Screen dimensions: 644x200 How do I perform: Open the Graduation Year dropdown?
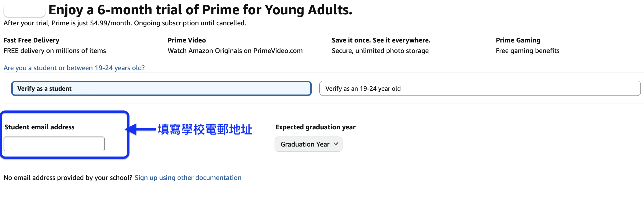[x=308, y=144]
